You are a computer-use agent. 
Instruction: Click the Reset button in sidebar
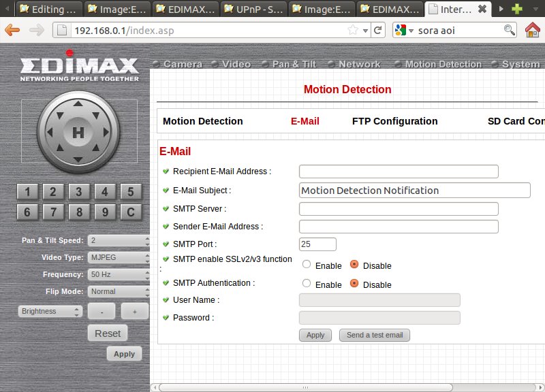[x=108, y=333]
